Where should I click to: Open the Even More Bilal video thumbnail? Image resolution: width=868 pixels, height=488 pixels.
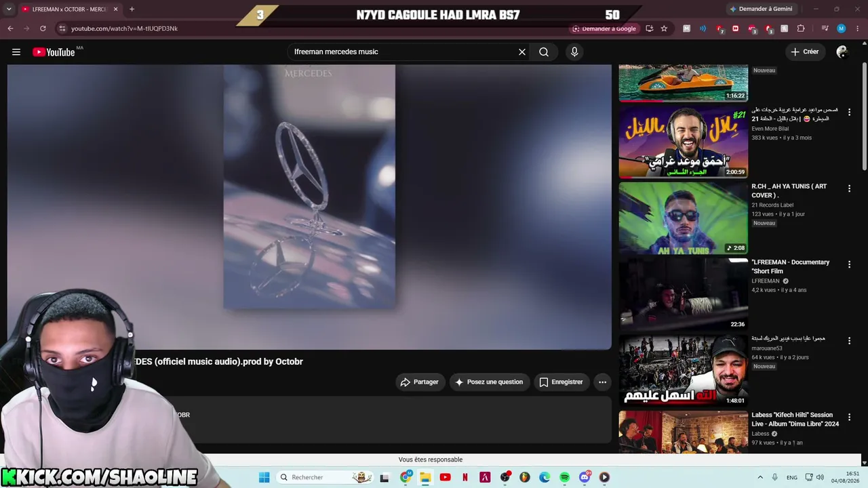(683, 142)
